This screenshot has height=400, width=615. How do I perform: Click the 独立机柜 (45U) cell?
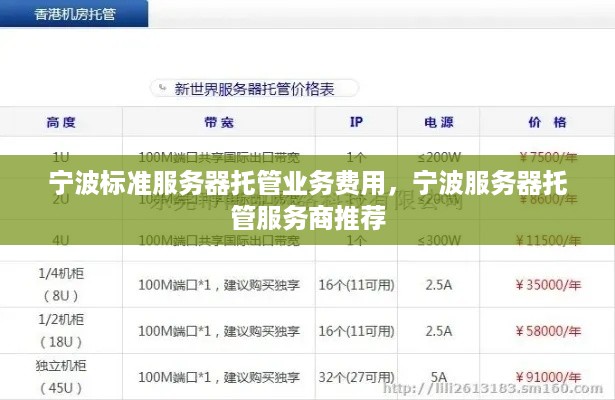pyautogui.click(x=61, y=377)
